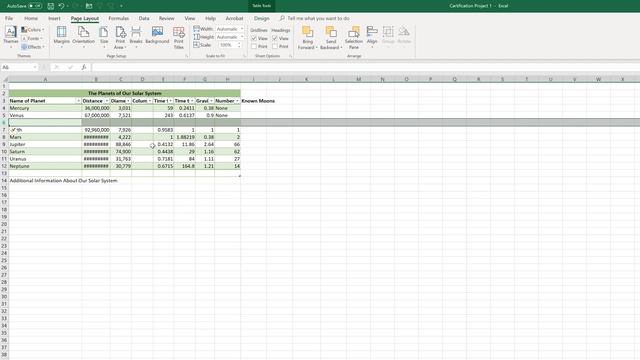Open the Margins menu

[x=62, y=37]
